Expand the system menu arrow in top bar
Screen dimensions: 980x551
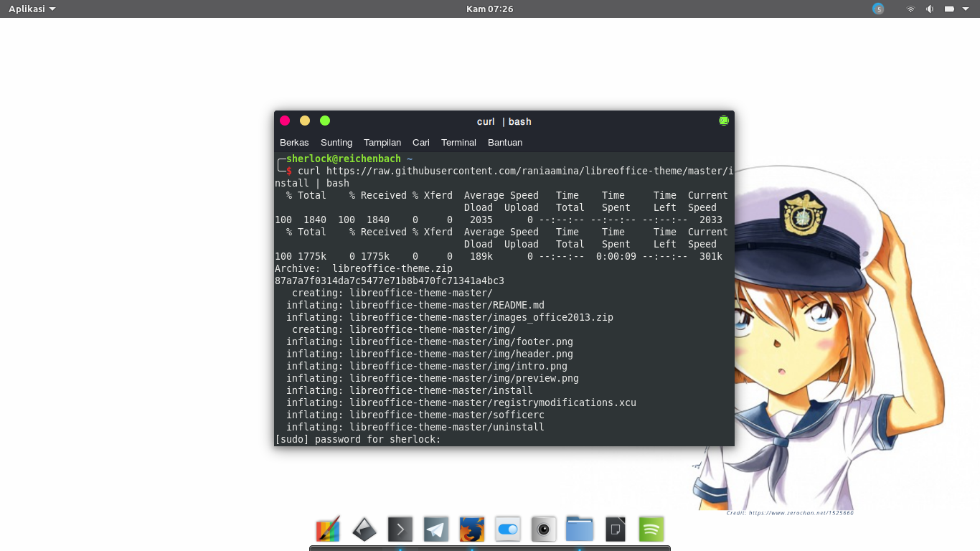[x=966, y=9]
